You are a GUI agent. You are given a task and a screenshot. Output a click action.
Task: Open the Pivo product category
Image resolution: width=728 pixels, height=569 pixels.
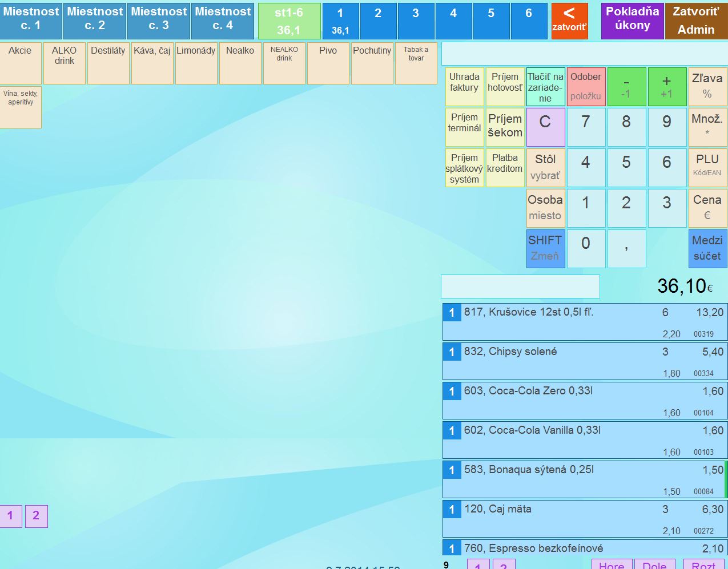point(328,63)
